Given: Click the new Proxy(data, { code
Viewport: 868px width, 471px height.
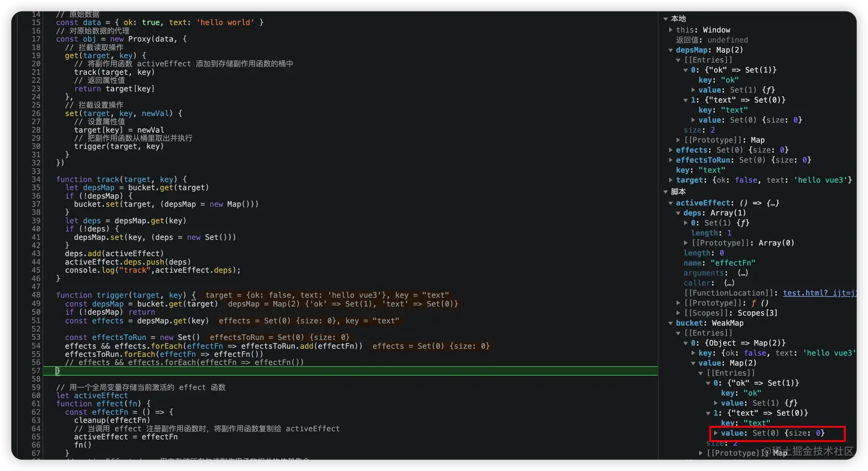Looking at the screenshot, I should tap(149, 39).
